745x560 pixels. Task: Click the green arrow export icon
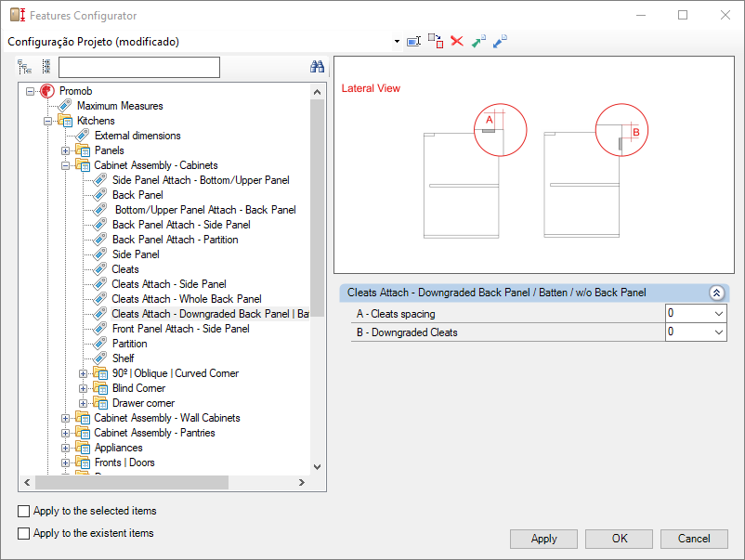tap(478, 41)
